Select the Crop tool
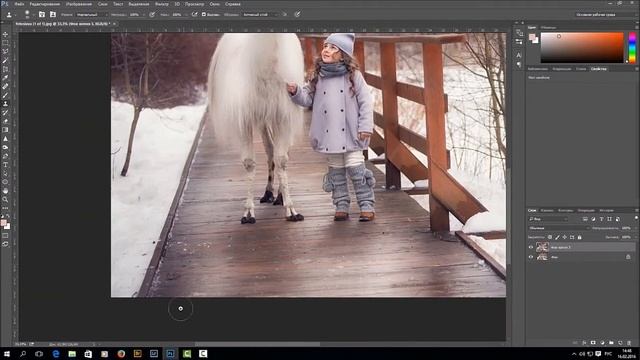This screenshot has height=360, width=640. (5, 69)
